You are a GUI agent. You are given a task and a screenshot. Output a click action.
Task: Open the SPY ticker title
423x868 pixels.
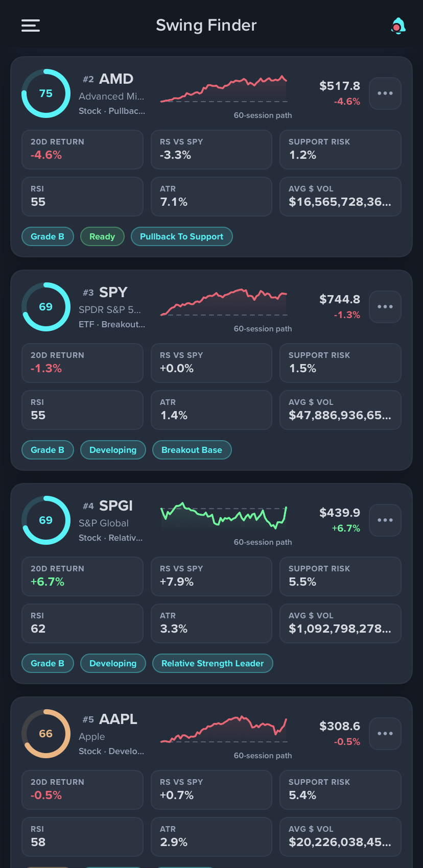click(x=113, y=292)
